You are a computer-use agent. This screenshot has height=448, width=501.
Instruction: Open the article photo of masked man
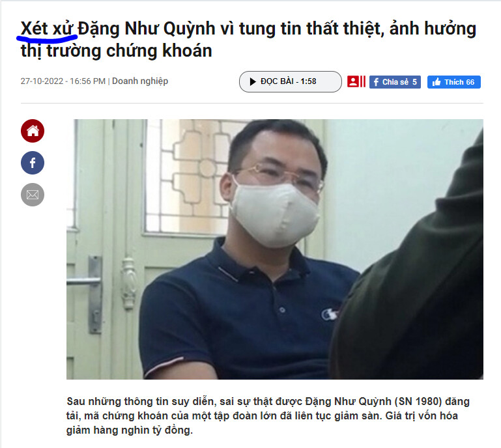275,249
